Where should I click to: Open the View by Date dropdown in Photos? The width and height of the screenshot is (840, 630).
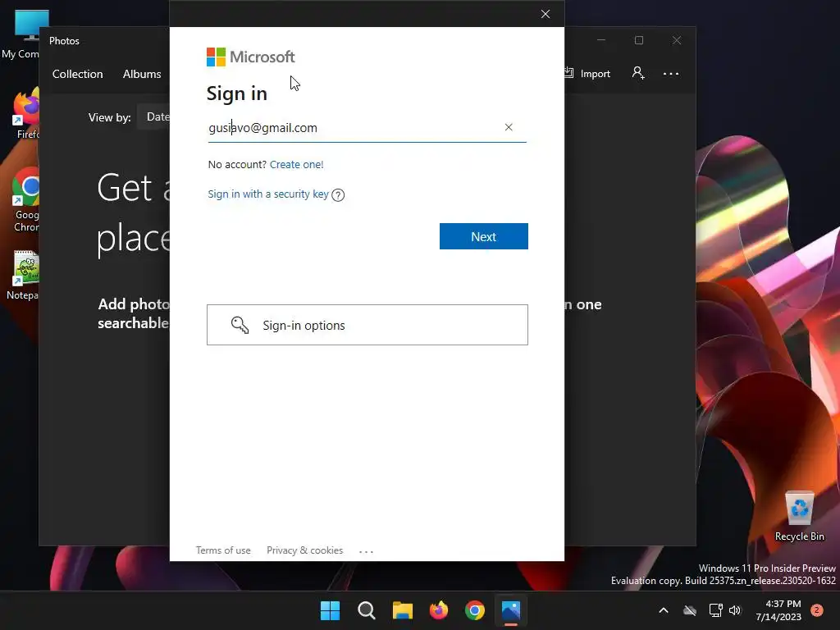point(153,116)
